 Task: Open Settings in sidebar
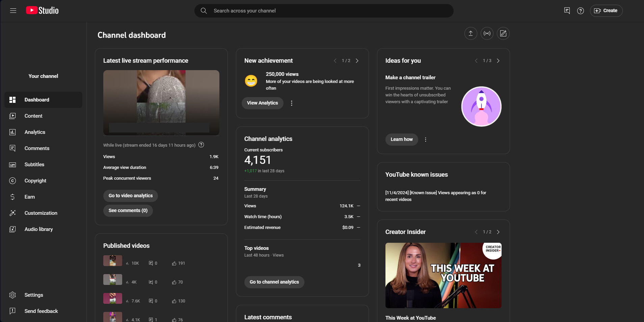[43, 295]
